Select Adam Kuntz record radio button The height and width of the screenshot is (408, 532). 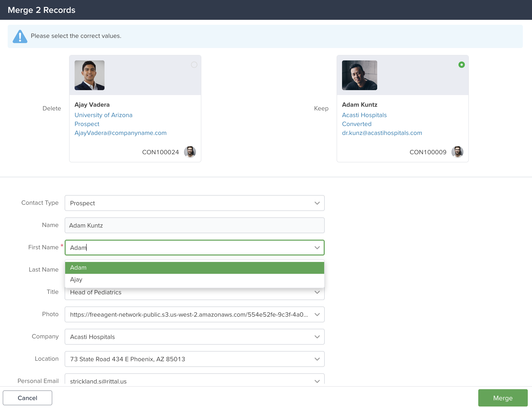point(462,65)
